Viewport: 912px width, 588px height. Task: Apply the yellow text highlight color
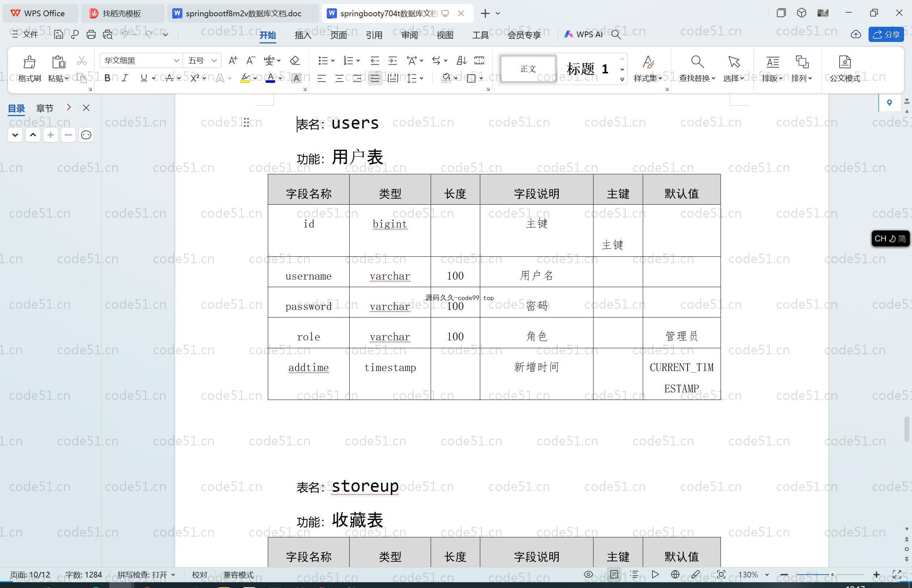coord(245,78)
